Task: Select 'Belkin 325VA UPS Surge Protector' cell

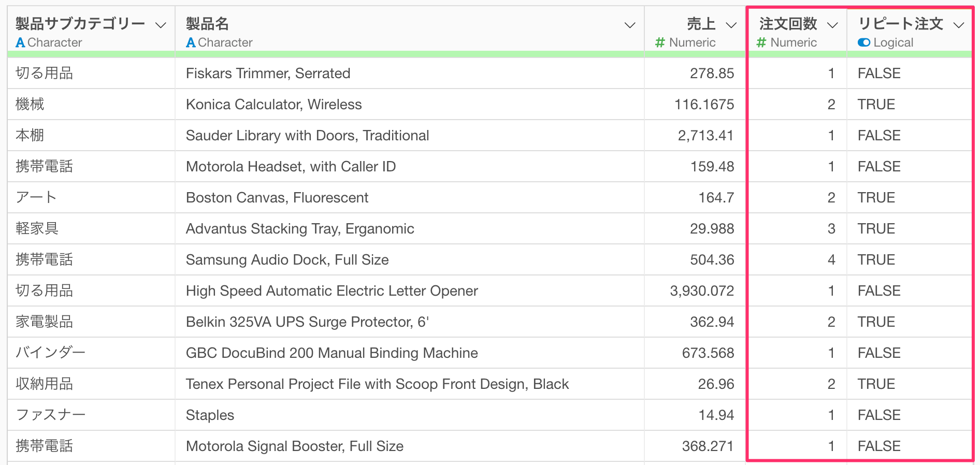Action: 410,322
